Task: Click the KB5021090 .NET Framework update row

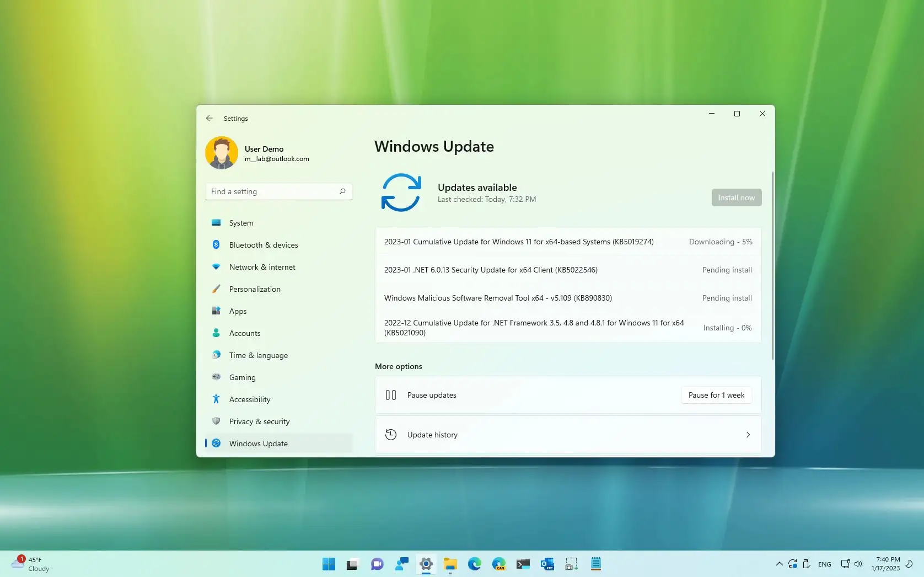Action: pyautogui.click(x=568, y=328)
